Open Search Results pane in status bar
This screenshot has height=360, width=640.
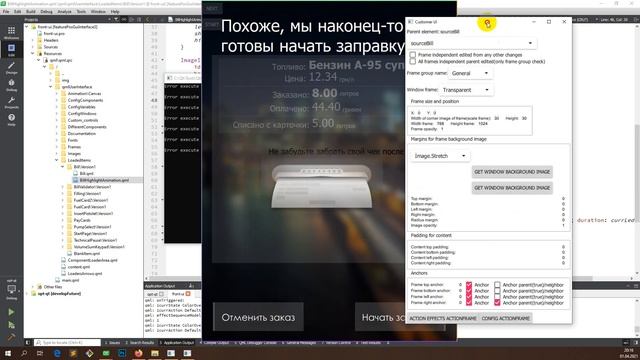(x=140, y=343)
